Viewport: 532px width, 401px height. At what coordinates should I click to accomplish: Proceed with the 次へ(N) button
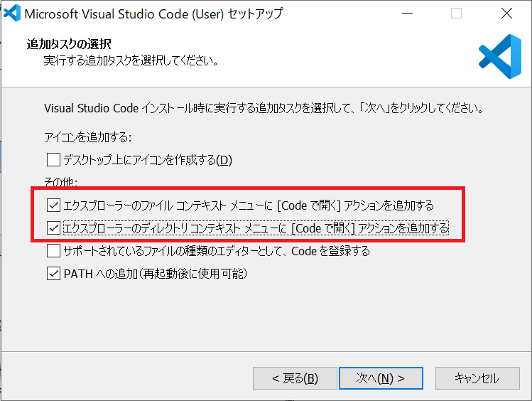[381, 378]
